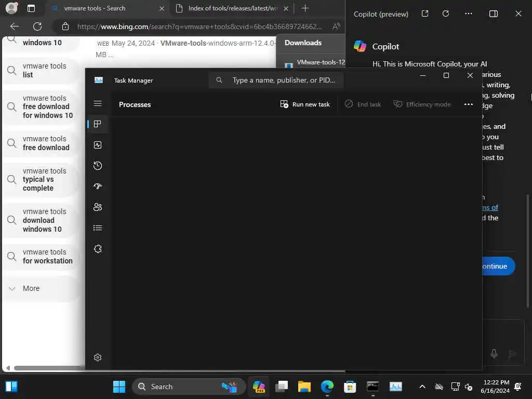Open Terminal from taskbar
Image resolution: width=532 pixels, height=399 pixels.
click(x=373, y=387)
